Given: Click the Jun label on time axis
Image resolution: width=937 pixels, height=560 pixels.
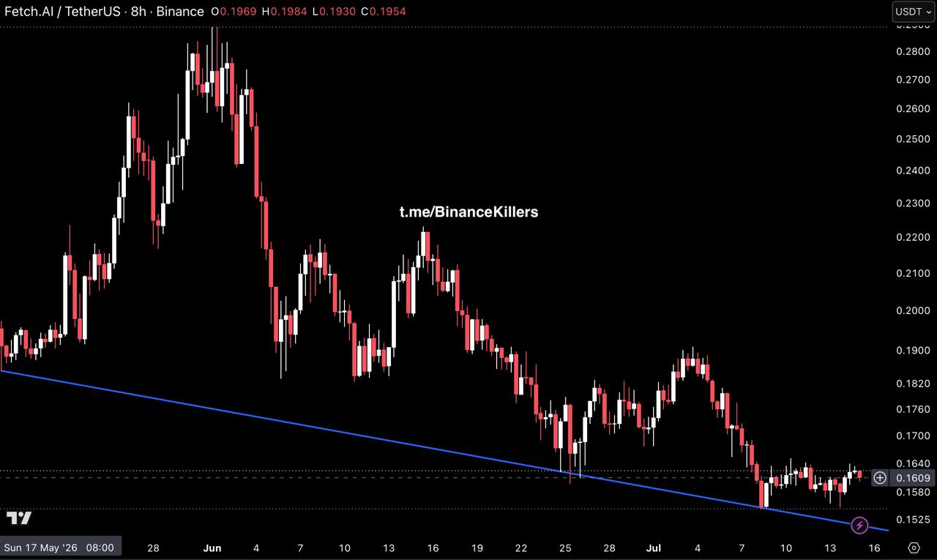Looking at the screenshot, I should click(x=212, y=548).
